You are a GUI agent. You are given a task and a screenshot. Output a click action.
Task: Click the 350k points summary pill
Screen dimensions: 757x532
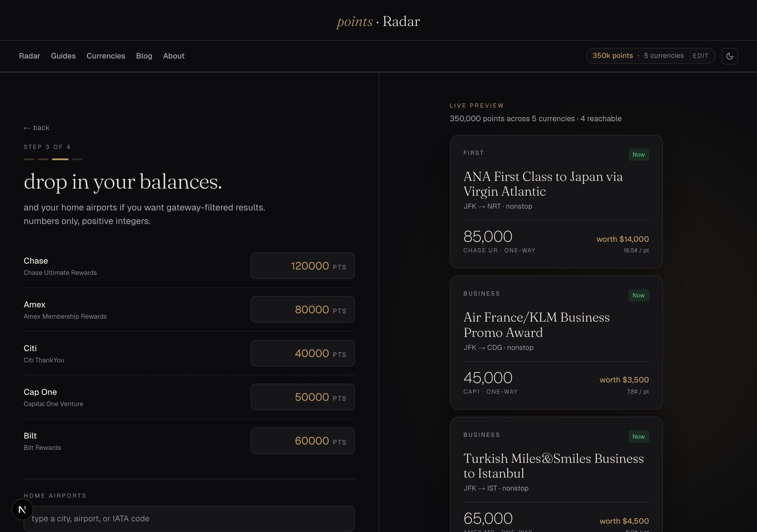click(x=651, y=56)
